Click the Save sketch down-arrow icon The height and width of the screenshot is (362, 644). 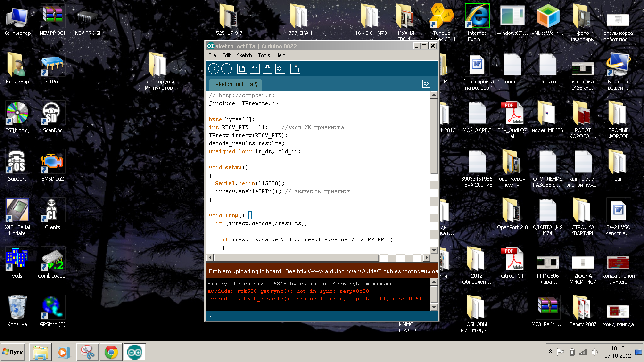tap(267, 69)
